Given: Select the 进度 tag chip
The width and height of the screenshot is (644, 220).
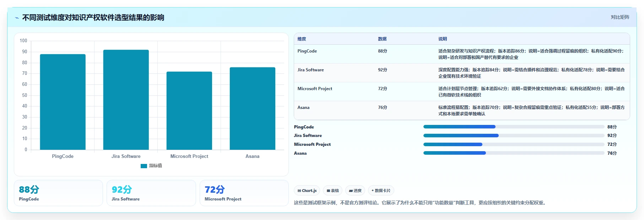Looking at the screenshot, I should 355,191.
